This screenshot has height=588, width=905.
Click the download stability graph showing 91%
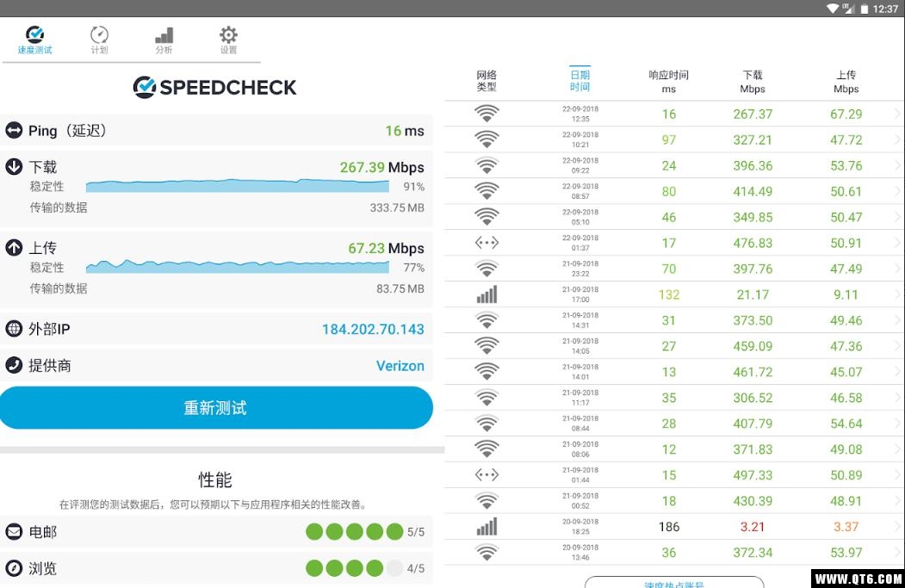pos(237,186)
